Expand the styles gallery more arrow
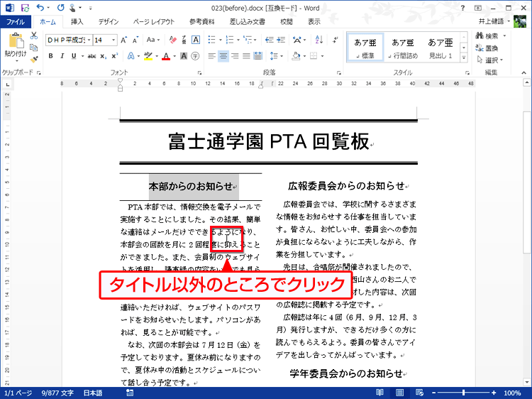The image size is (532, 399). click(x=463, y=58)
